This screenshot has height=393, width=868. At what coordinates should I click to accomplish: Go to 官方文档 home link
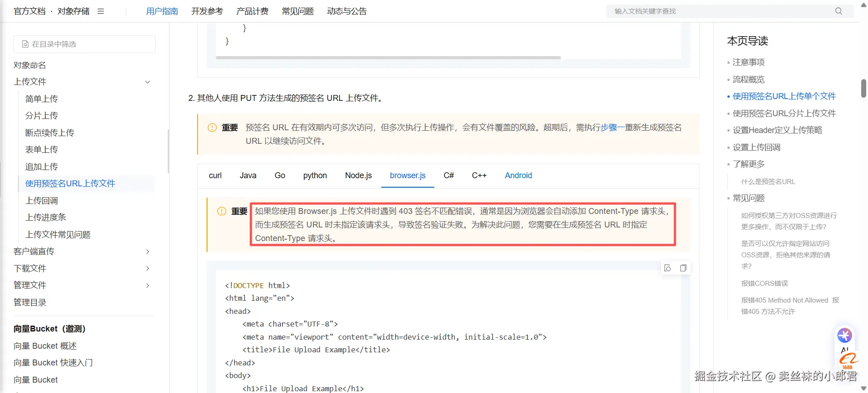point(30,11)
